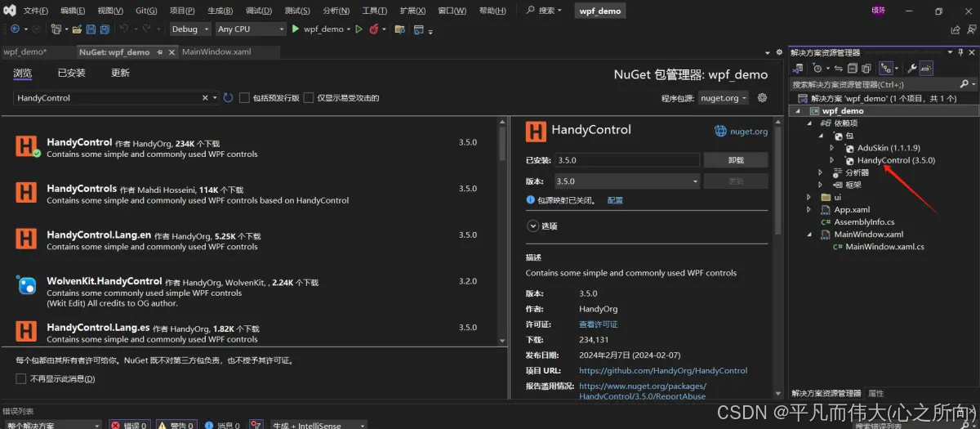The width and height of the screenshot is (980, 429).
Task: Click the new project toolbar icon
Action: pos(56,29)
